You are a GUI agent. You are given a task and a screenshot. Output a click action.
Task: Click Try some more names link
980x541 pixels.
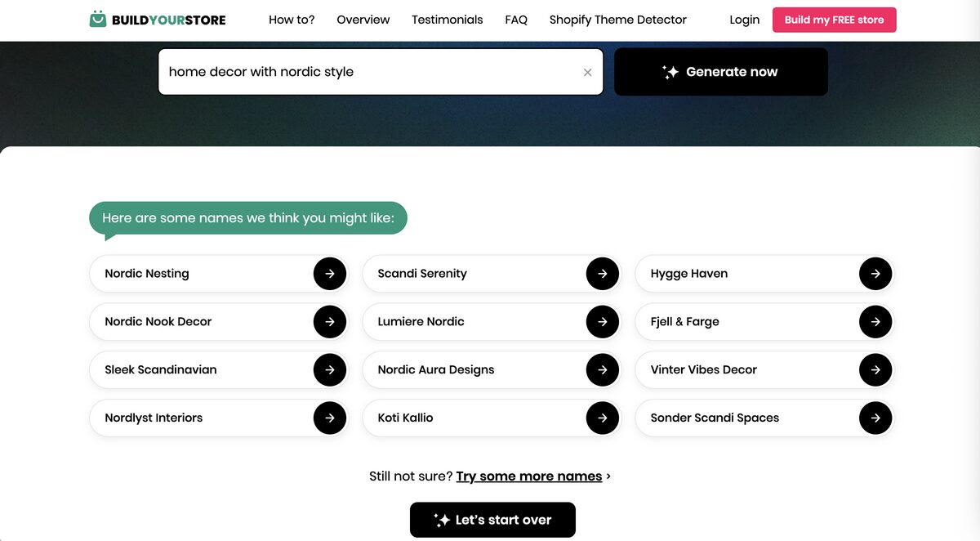click(x=528, y=476)
